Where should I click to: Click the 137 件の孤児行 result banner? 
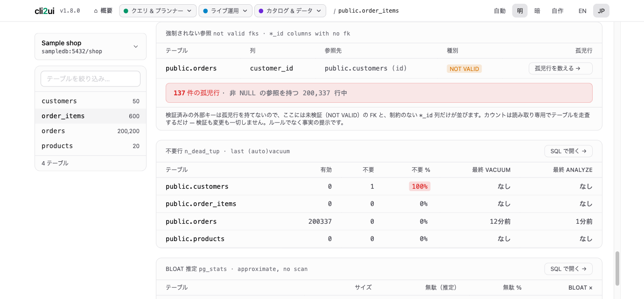379,93
